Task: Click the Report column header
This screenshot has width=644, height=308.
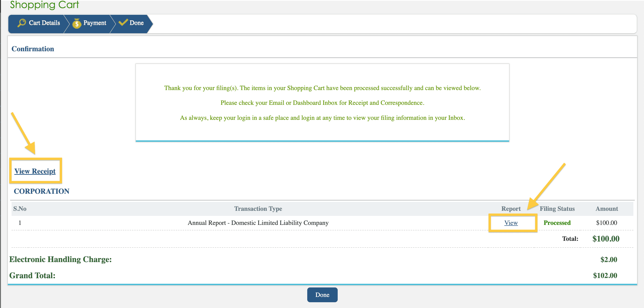Action: click(511, 209)
